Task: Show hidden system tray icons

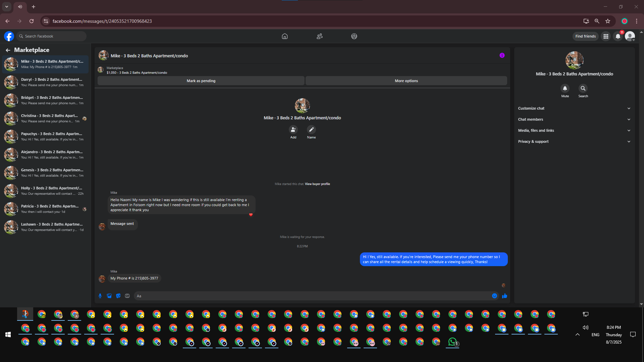Action: coord(578,335)
